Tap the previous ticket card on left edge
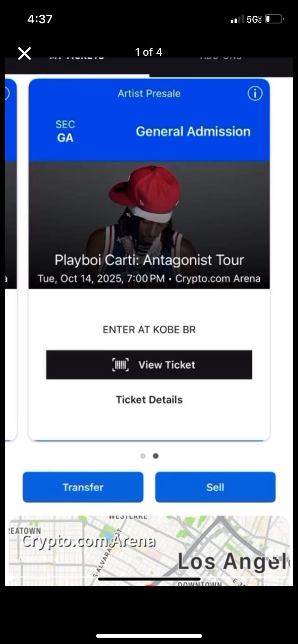Viewport: 298px width, 644px height. [11, 259]
